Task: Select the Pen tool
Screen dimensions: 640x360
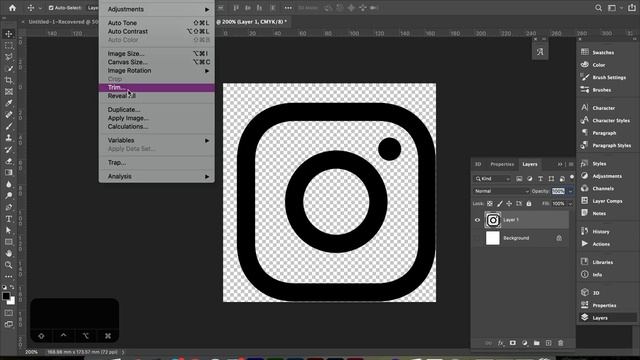Action: point(9,207)
